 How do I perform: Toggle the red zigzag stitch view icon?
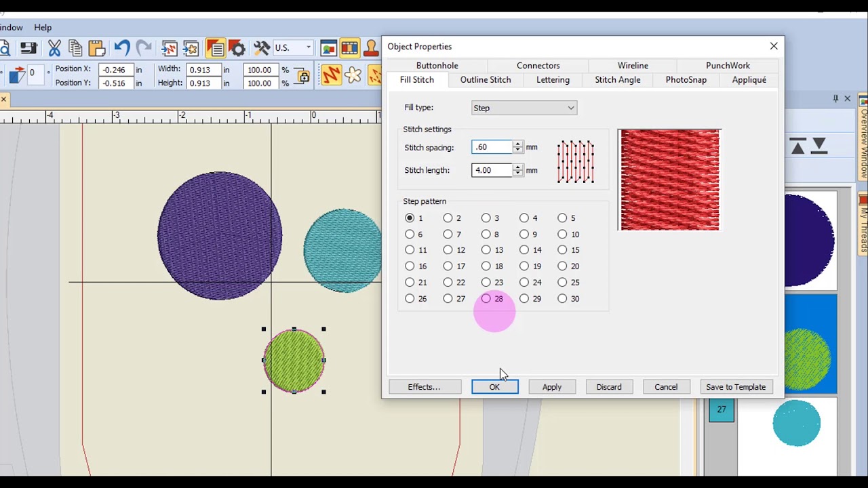[x=332, y=75]
